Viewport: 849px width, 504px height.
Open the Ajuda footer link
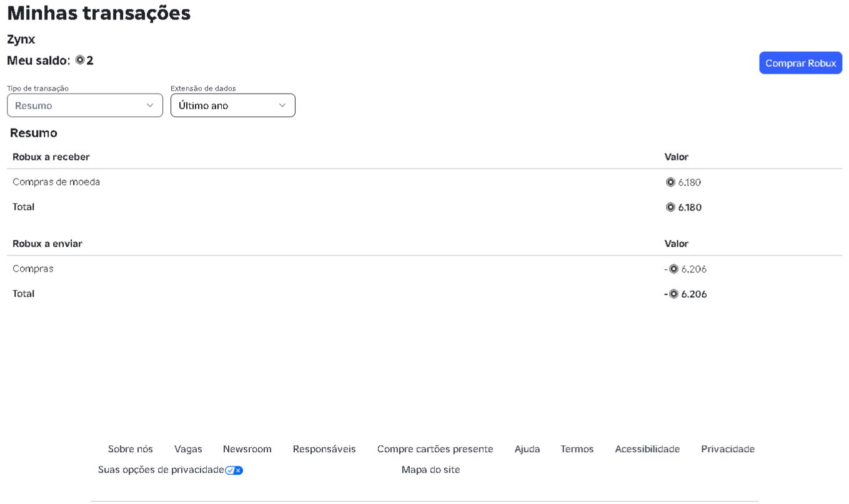[x=527, y=449]
